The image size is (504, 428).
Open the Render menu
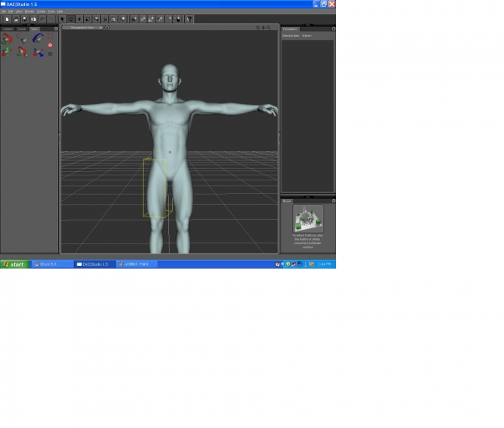point(29,11)
